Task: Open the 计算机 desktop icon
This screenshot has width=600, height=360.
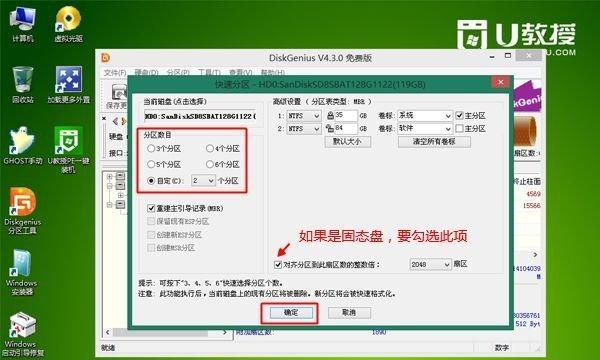Action: tap(22, 24)
